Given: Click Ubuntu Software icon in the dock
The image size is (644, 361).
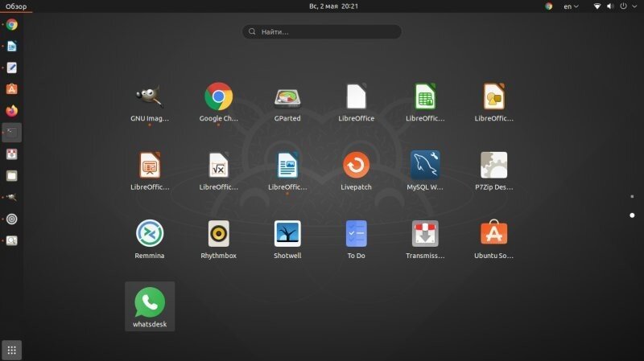Looking at the screenshot, I should click(x=11, y=89).
